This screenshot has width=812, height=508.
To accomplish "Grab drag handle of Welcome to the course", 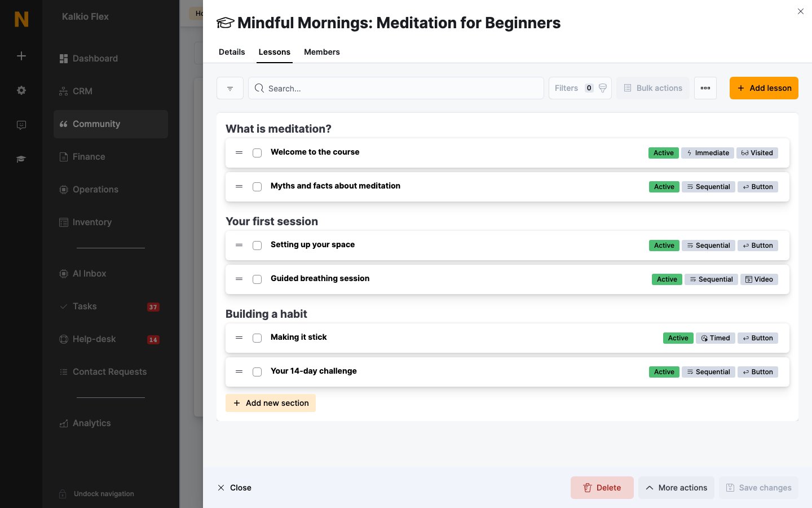I will 239,152.
